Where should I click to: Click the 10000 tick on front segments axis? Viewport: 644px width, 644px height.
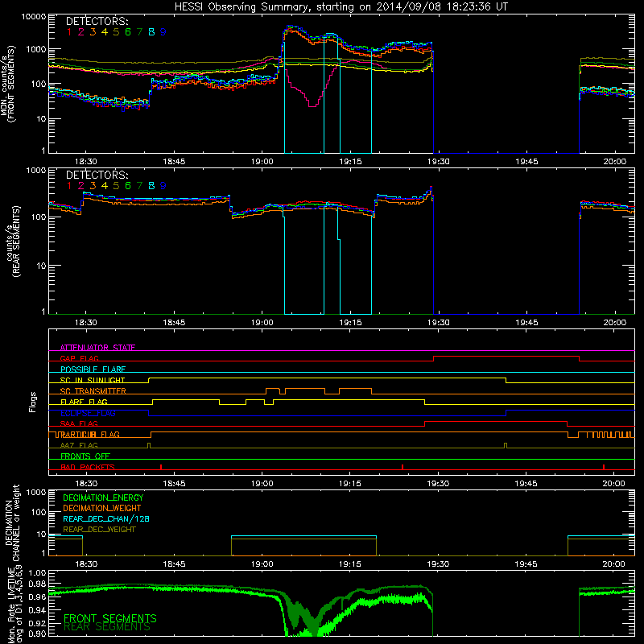tap(33, 17)
